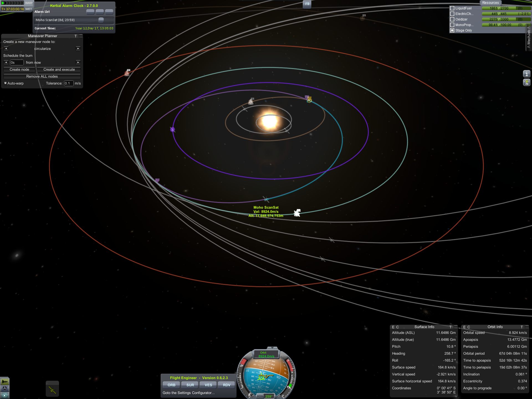The image size is (532, 399).
Task: Click third Kerbal Alarm Clock header button
Action: coord(109,12)
